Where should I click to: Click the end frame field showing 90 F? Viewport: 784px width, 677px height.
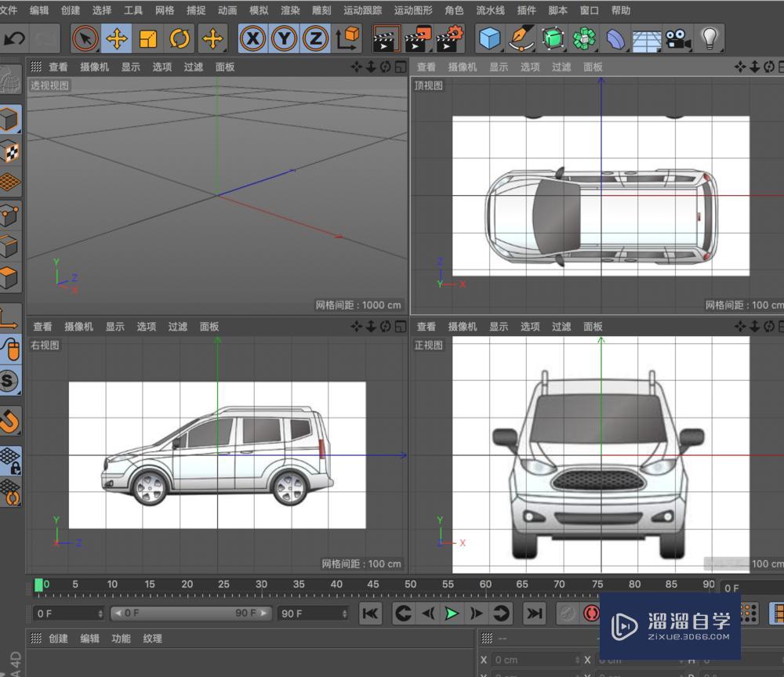314,614
